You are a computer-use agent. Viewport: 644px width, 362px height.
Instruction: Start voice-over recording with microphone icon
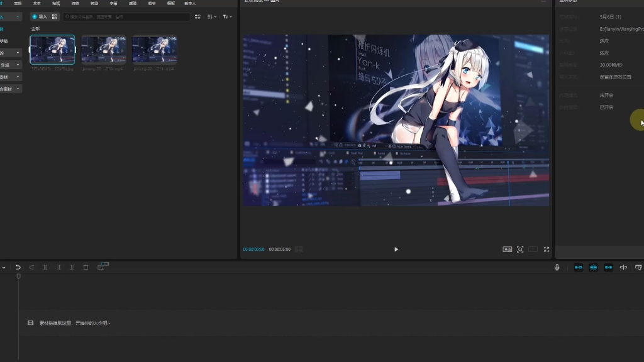[557, 267]
